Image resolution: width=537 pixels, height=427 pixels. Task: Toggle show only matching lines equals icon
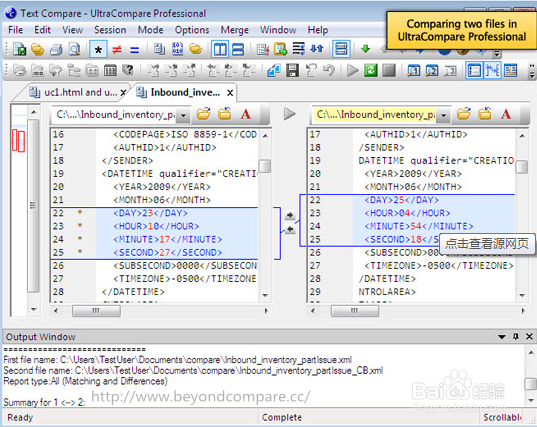point(135,50)
